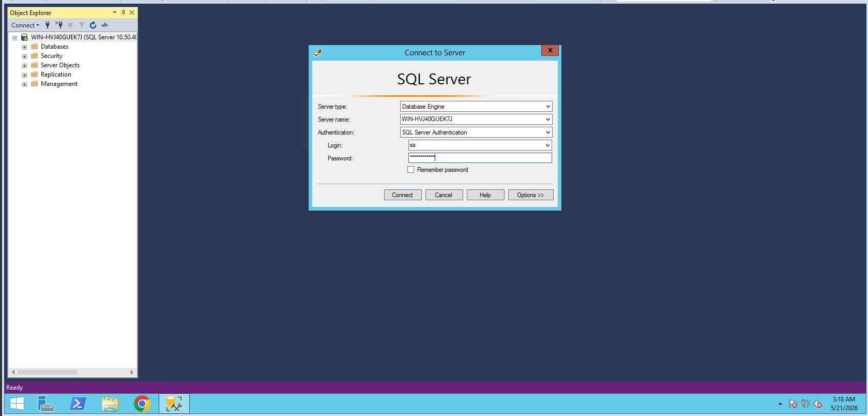Select the Security tree label

tap(52, 56)
